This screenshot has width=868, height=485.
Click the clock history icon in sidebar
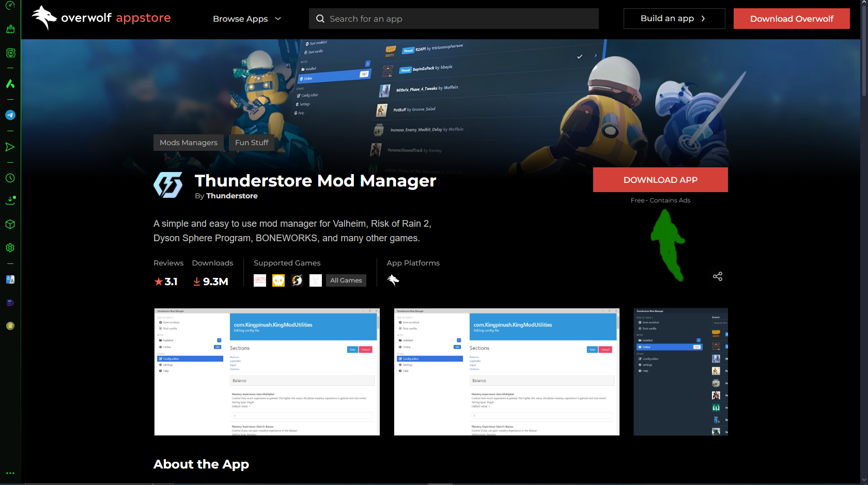pos(10,178)
